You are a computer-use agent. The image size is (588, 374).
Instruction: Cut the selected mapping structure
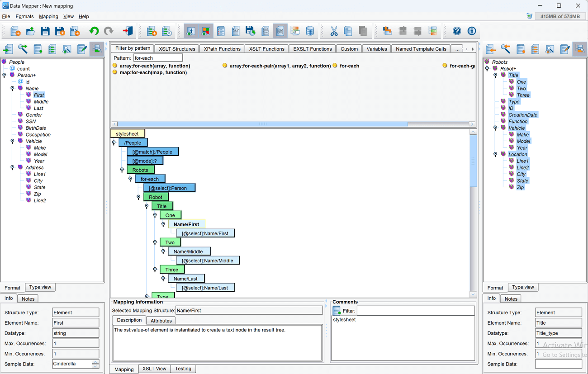click(x=334, y=31)
